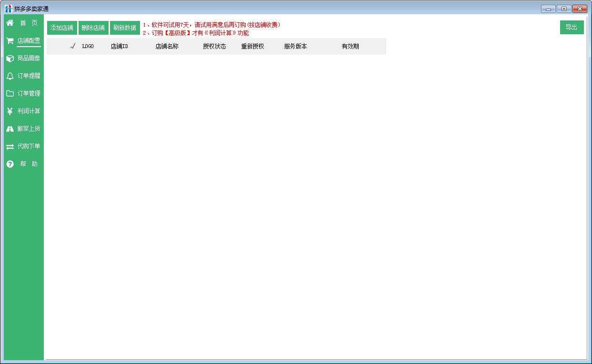Image resolution: width=592 pixels, height=364 pixels.
Task: Toggle the select-all checkmark column header
Action: click(73, 47)
